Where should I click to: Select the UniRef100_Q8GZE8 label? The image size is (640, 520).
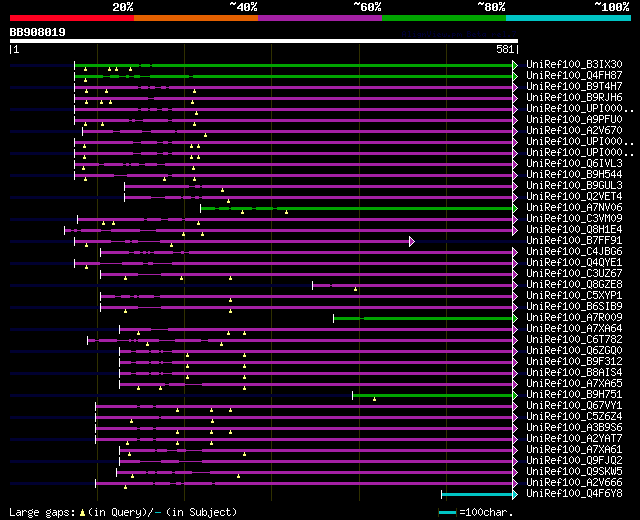click(574, 285)
